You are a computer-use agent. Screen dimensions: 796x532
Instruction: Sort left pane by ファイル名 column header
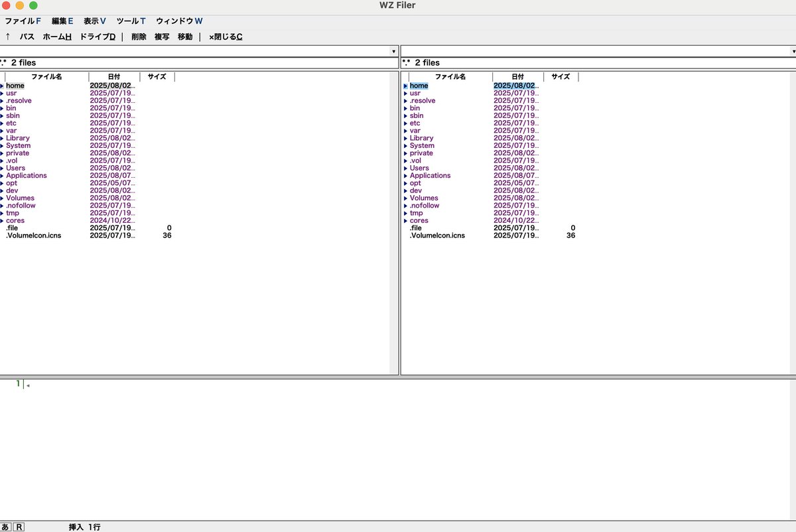coord(46,77)
